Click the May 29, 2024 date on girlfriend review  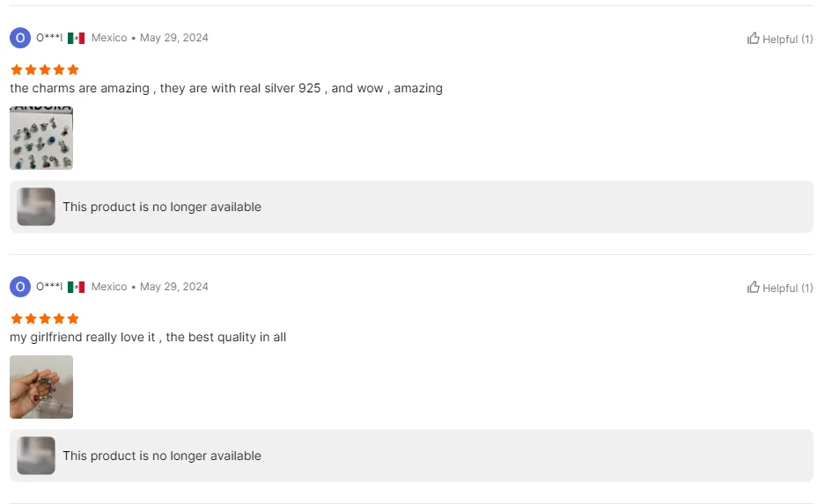(174, 287)
